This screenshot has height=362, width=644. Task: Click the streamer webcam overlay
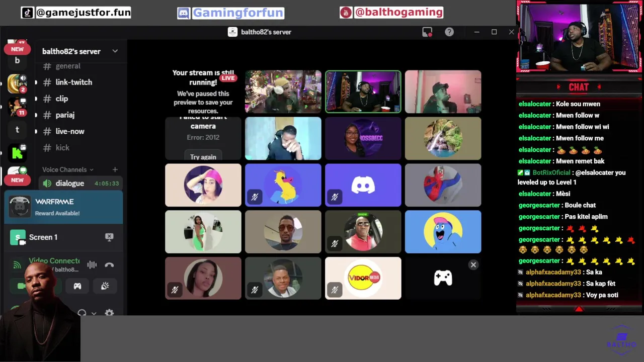point(579,39)
